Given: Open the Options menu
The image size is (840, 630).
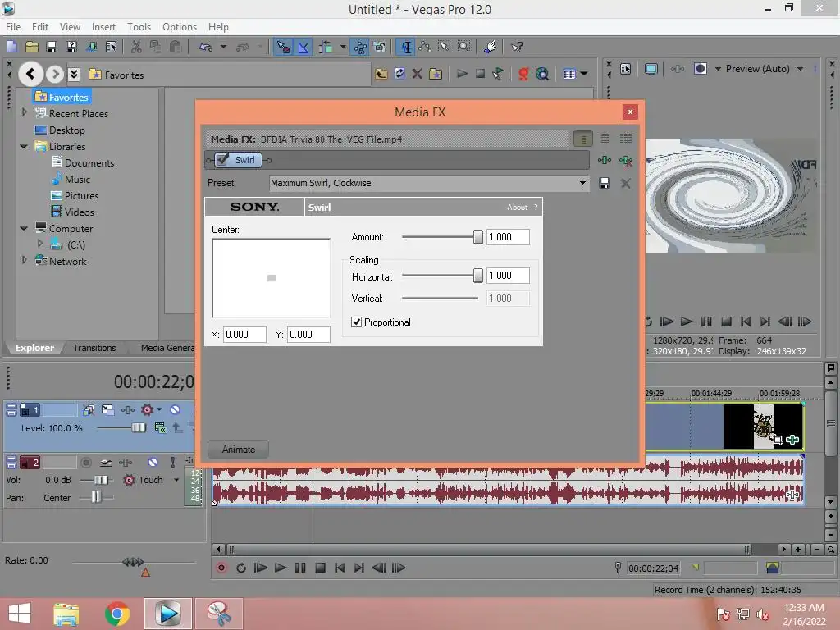Looking at the screenshot, I should [x=180, y=27].
